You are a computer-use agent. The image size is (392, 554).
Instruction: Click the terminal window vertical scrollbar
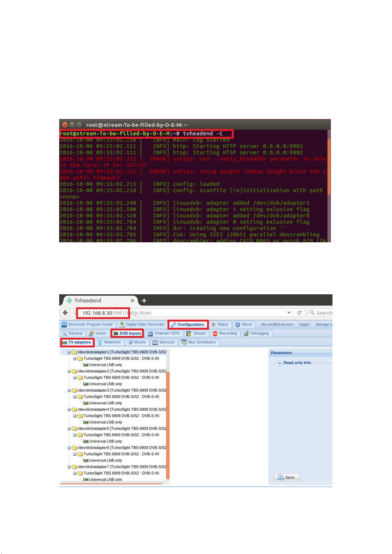[329, 167]
